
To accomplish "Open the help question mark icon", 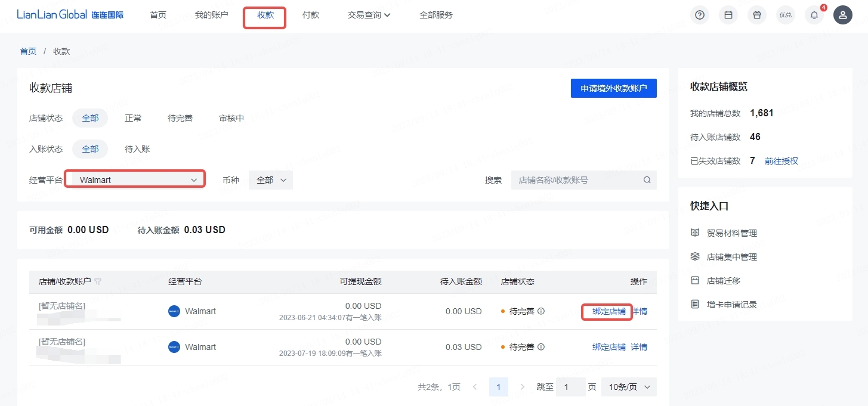I will coord(700,15).
